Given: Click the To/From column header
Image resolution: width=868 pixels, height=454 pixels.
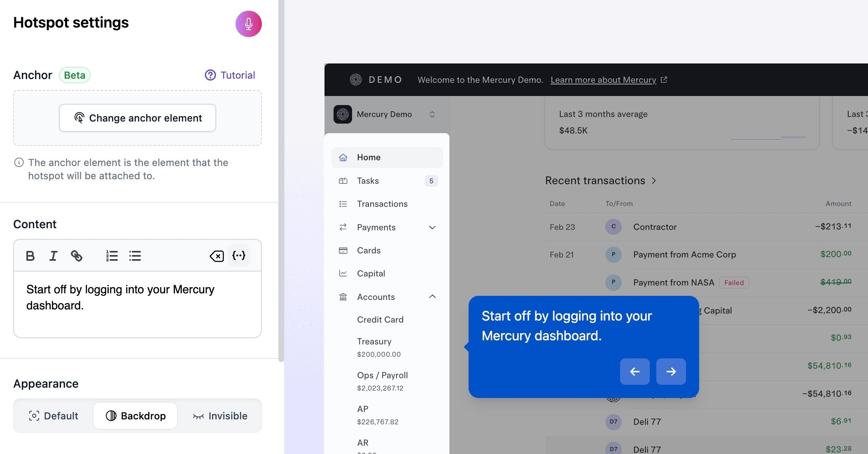Looking at the screenshot, I should tap(619, 204).
